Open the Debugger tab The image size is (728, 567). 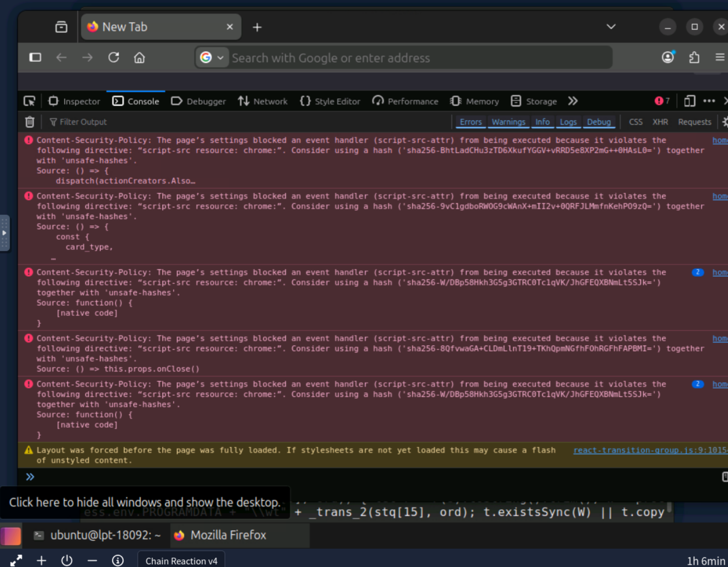[198, 101]
